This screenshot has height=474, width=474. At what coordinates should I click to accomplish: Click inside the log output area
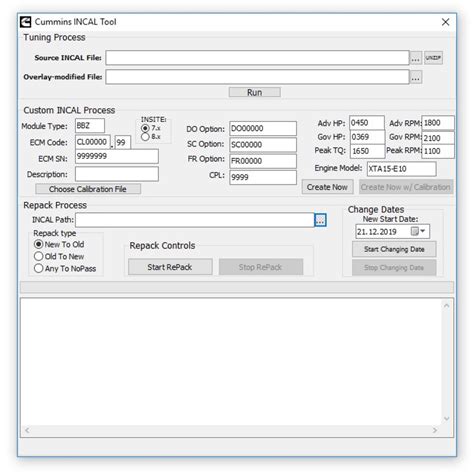coord(231,362)
